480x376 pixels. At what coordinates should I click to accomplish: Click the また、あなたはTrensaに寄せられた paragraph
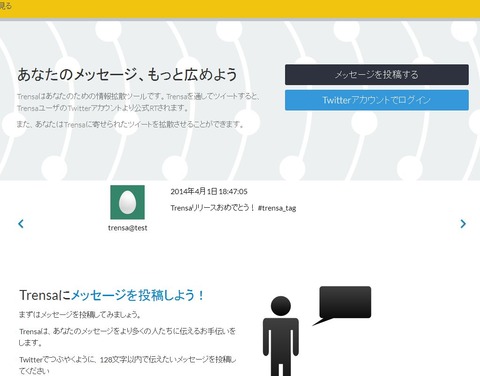click(x=130, y=125)
